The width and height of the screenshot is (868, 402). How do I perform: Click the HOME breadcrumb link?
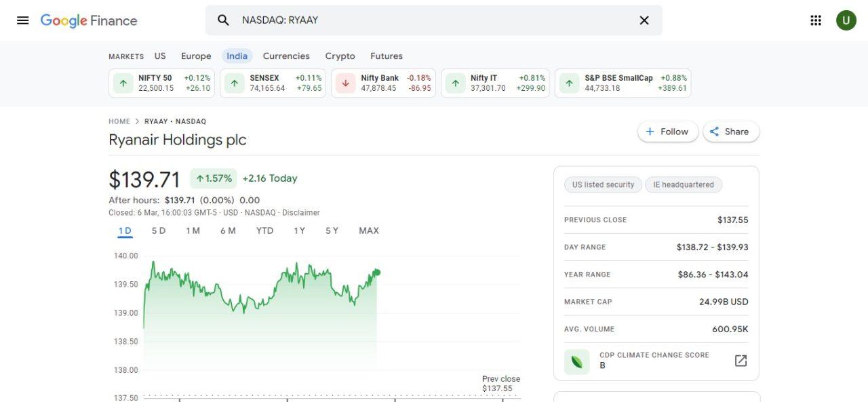(x=119, y=121)
